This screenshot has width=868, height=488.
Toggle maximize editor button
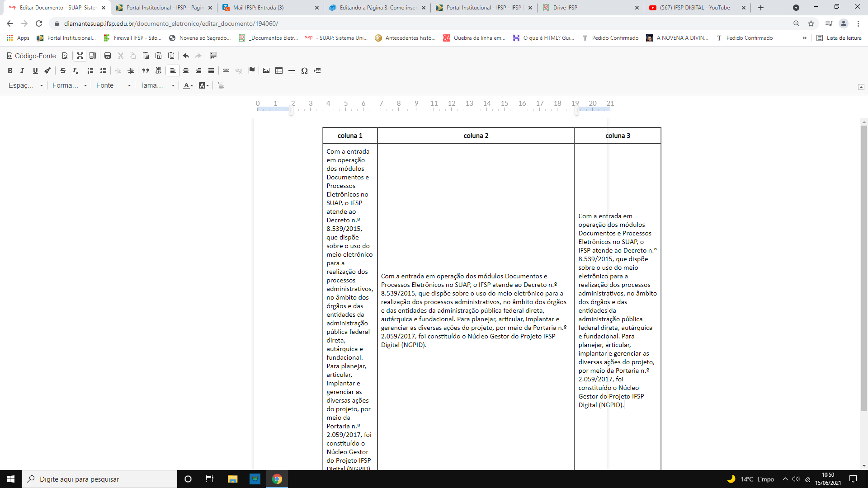[80, 56]
